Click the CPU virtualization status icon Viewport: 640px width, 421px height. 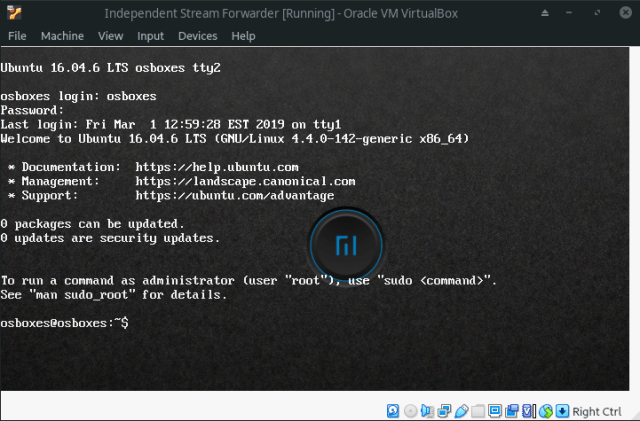(x=529, y=411)
